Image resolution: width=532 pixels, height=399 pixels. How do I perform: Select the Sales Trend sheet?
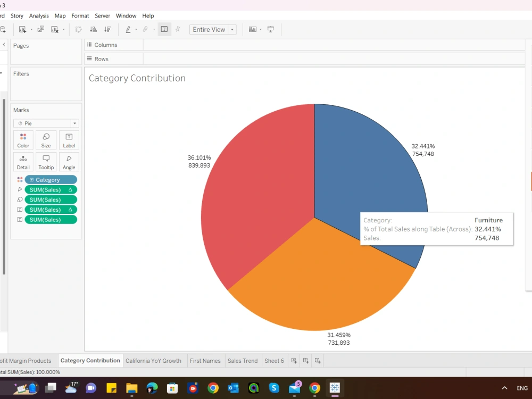click(243, 361)
